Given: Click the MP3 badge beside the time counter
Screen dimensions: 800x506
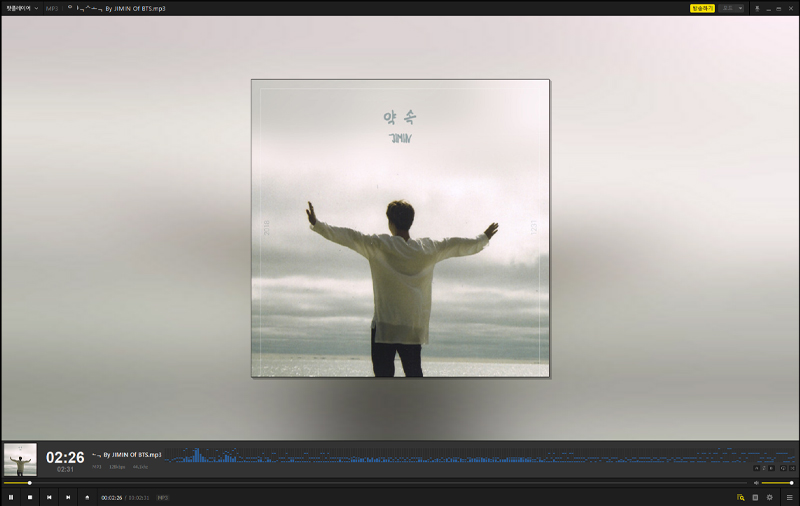Looking at the screenshot, I should coord(162,498).
